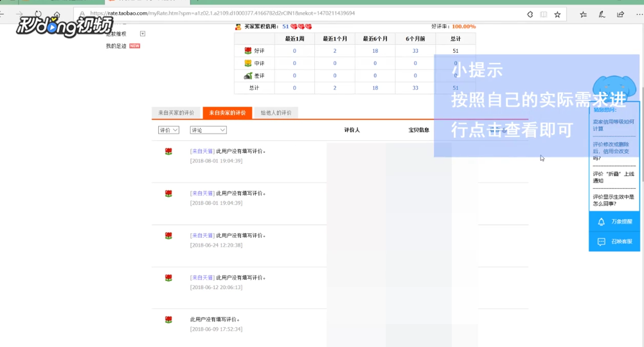Open the 评论 filter dropdown
644x347 pixels.
tap(208, 130)
